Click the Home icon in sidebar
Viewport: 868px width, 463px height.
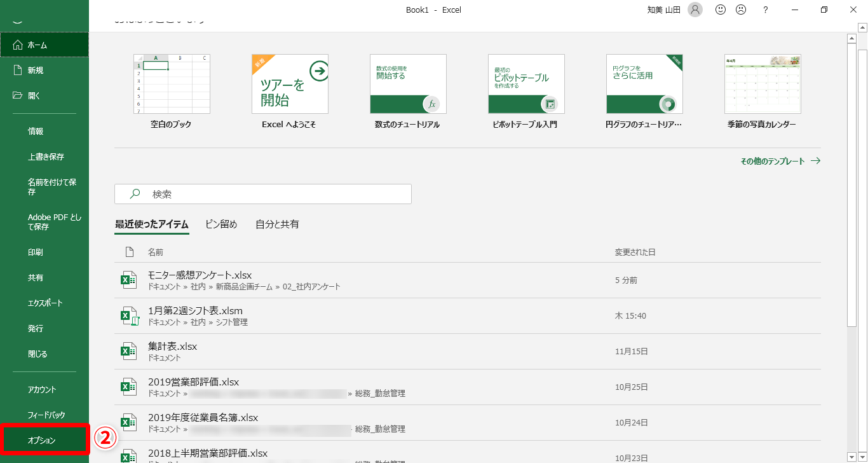pos(18,45)
